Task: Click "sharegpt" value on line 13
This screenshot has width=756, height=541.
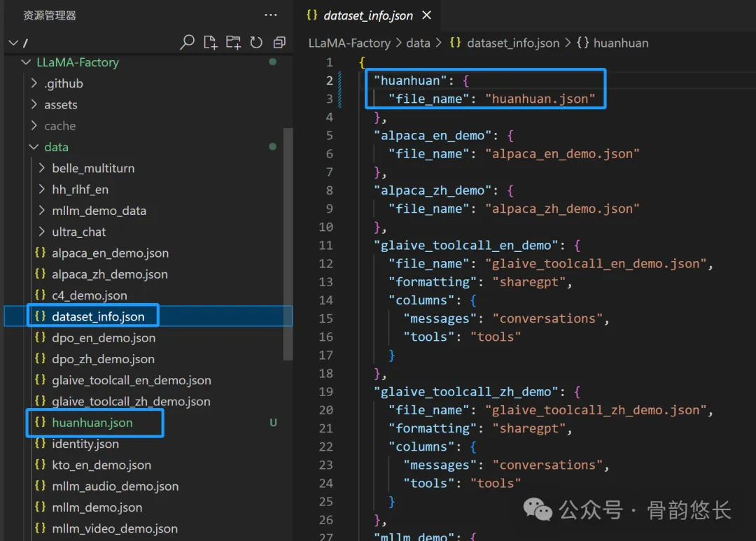Action: click(x=529, y=282)
